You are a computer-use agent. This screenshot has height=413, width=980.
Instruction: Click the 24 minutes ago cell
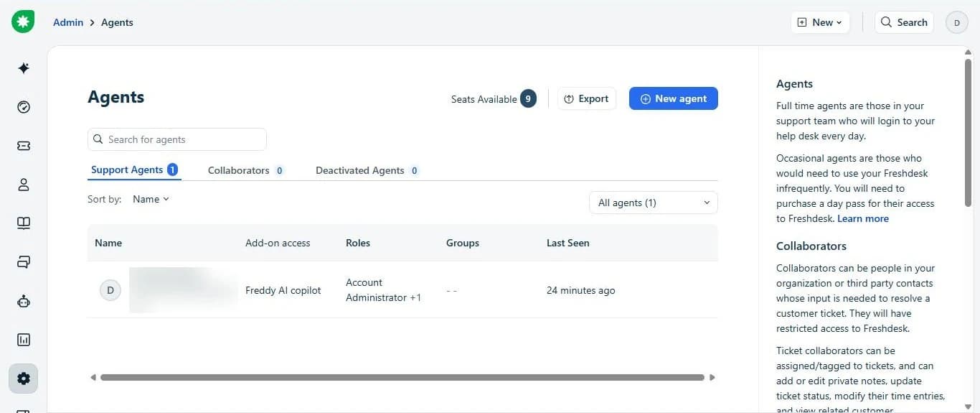[x=581, y=290]
